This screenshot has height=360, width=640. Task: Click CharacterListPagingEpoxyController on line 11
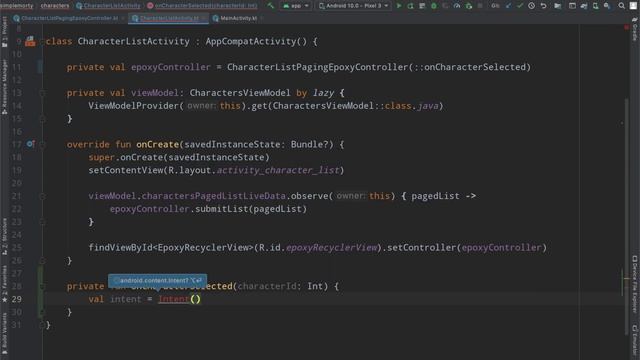(x=317, y=67)
